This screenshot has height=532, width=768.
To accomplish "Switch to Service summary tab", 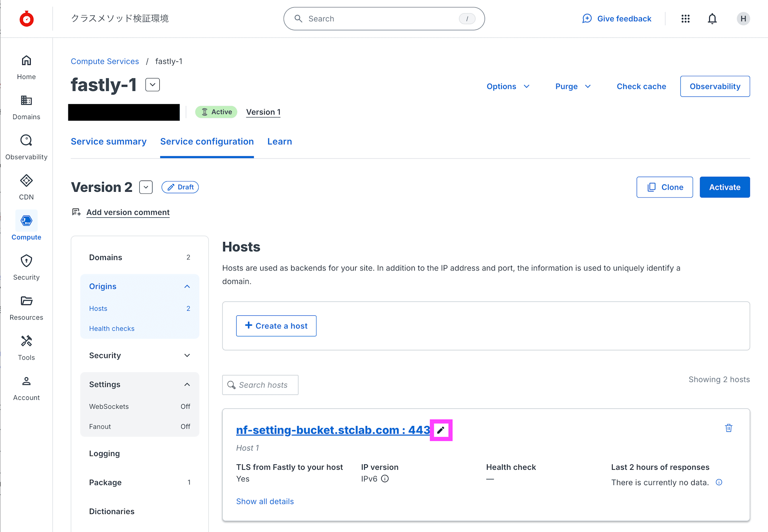I will (x=109, y=141).
